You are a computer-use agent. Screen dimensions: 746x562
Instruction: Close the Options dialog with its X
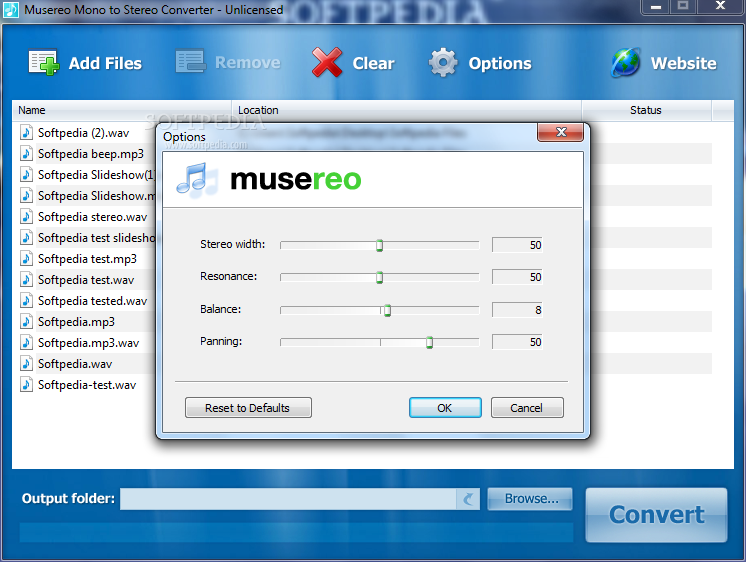tap(560, 132)
